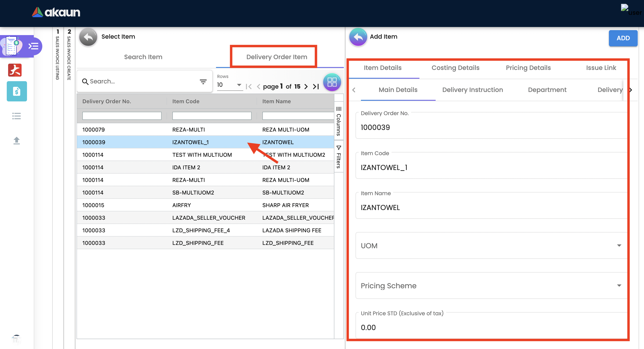
Task: Click the blue ADD button
Action: pos(623,38)
